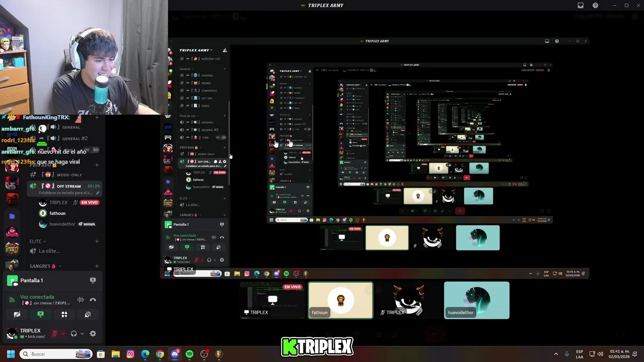Screen dimensions: 644x362
Task: Open Spotify from Windows taskbar
Action: [189, 354]
